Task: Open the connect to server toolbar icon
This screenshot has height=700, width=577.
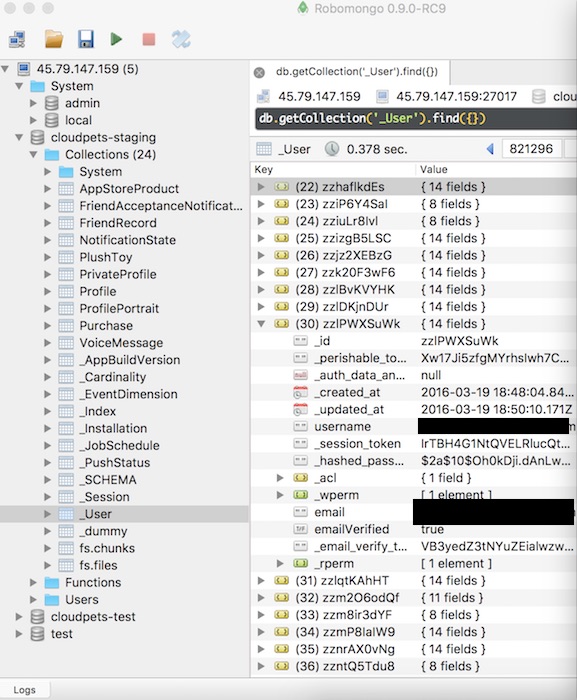Action: point(17,39)
